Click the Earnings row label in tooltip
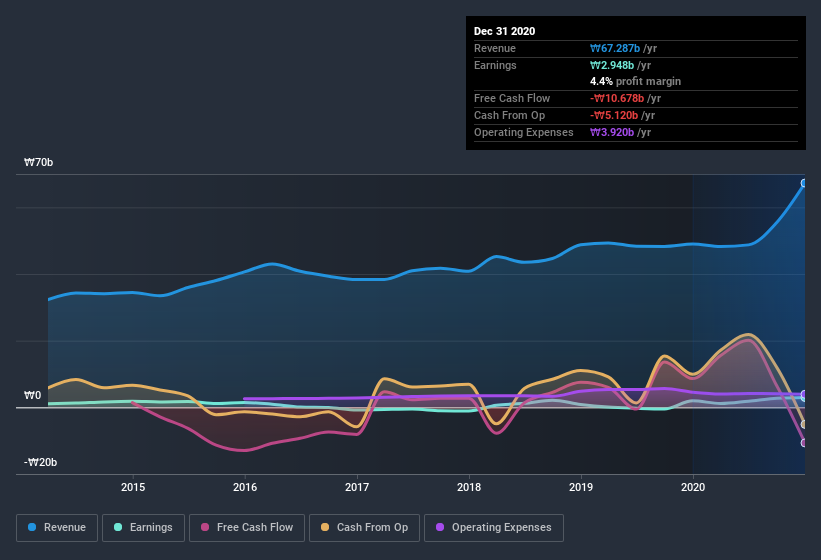 pyautogui.click(x=495, y=65)
